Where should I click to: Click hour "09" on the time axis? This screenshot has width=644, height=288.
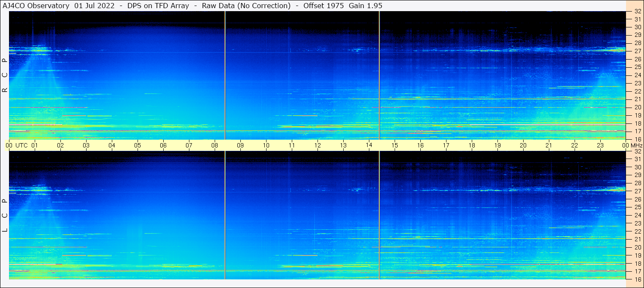point(240,145)
